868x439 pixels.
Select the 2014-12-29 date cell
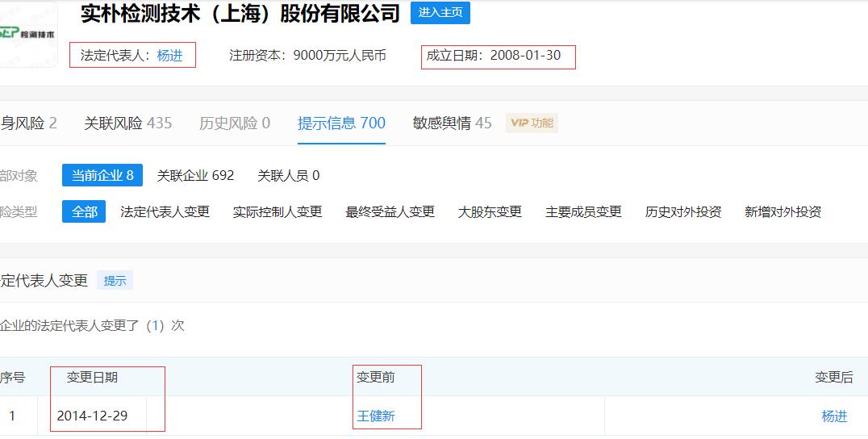93,416
